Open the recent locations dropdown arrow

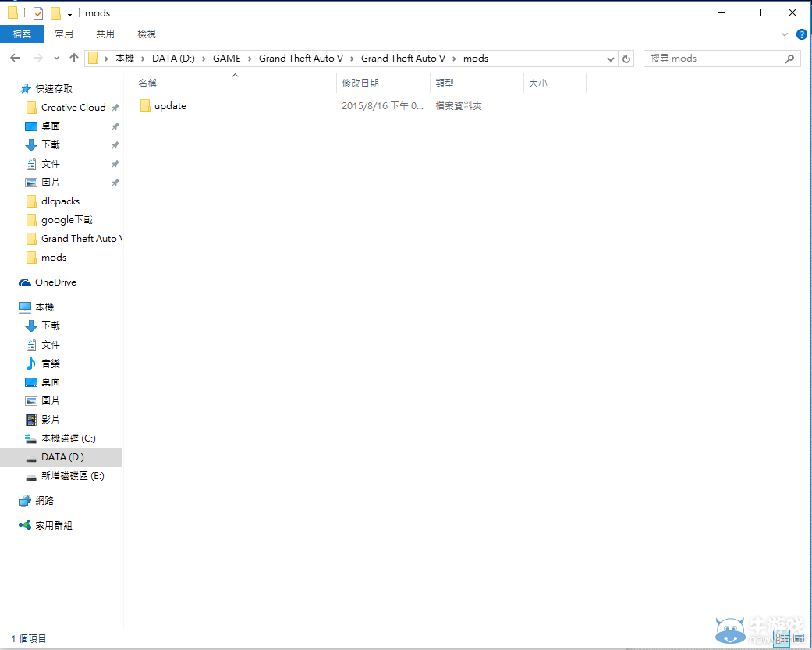coord(56,59)
